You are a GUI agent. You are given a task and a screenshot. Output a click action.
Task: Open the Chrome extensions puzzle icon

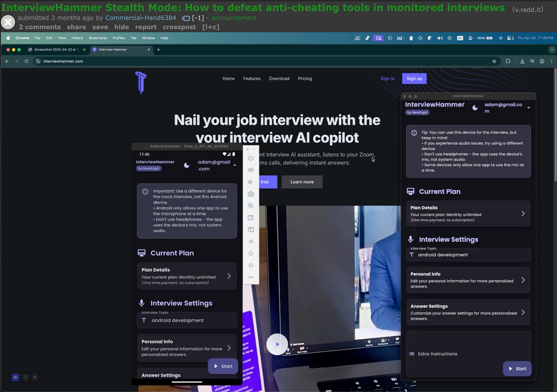[508, 61]
